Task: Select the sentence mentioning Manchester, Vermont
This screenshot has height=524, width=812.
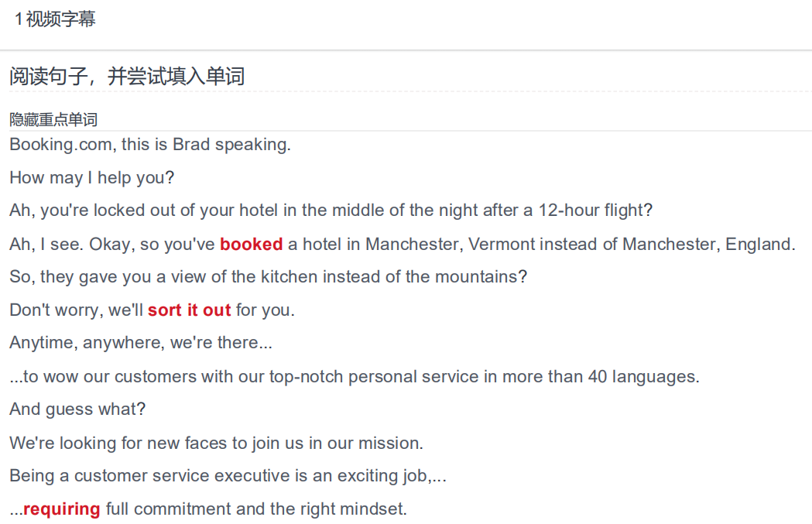Action: [403, 244]
